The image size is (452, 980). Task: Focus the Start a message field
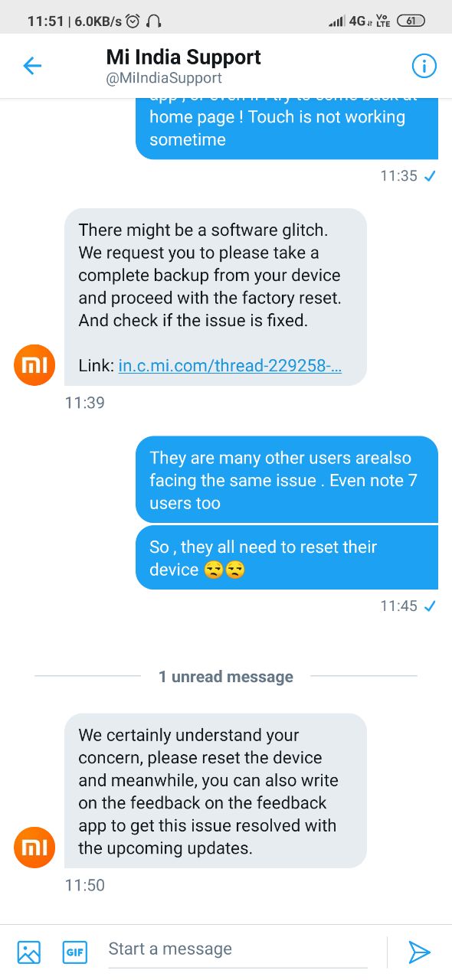(237, 949)
